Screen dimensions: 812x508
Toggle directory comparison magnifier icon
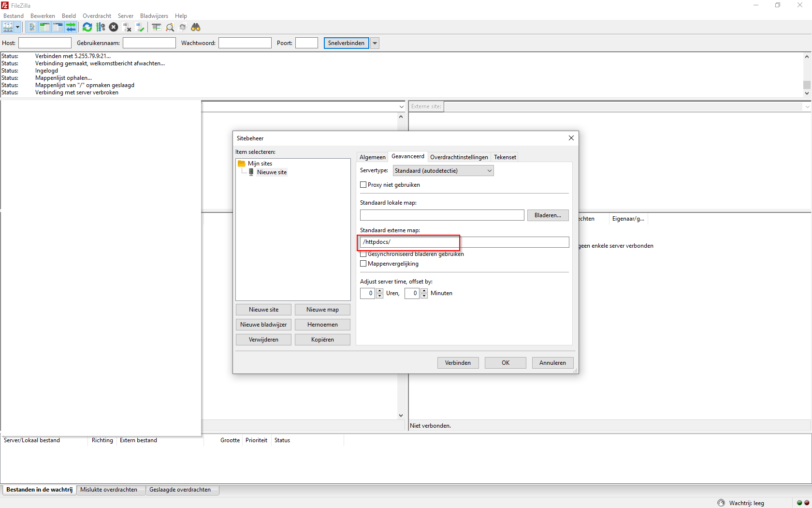pos(170,27)
